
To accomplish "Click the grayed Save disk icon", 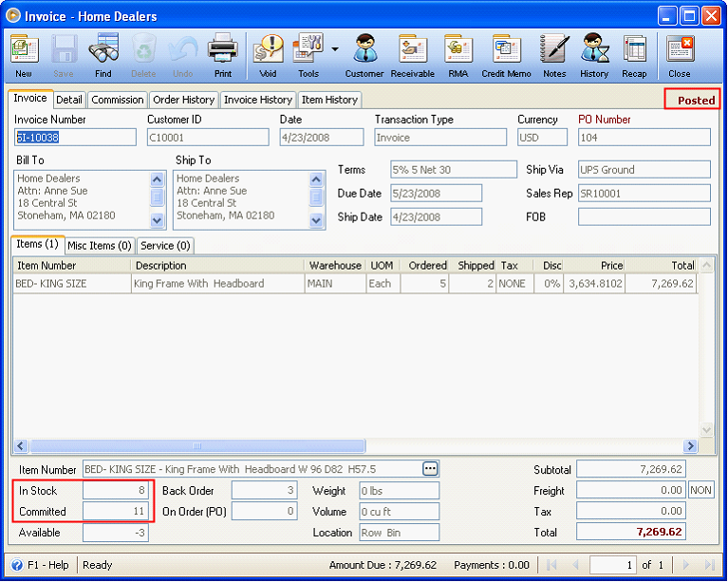I will [64, 55].
